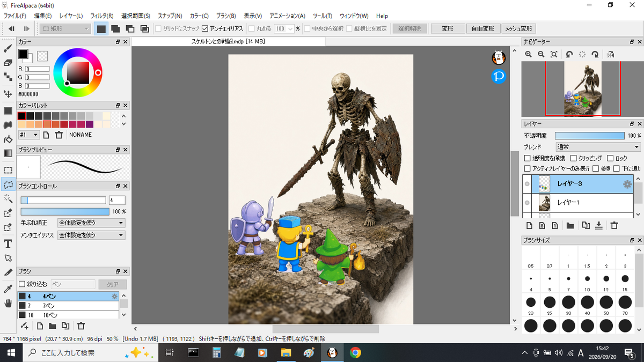Toggle the アンチエイリアス checkbox in the toolbar
This screenshot has height=362, width=644.
[205, 28]
